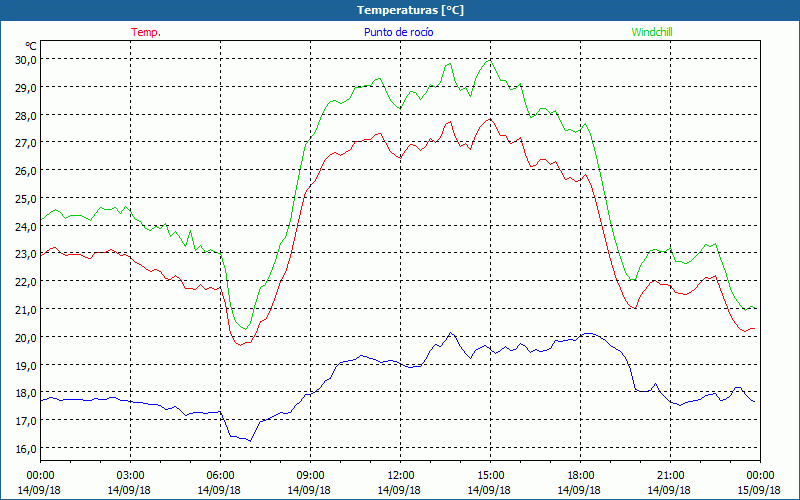Click the 16,0 y-axis value
Image resolution: width=800 pixels, height=500 pixels.
26,448
